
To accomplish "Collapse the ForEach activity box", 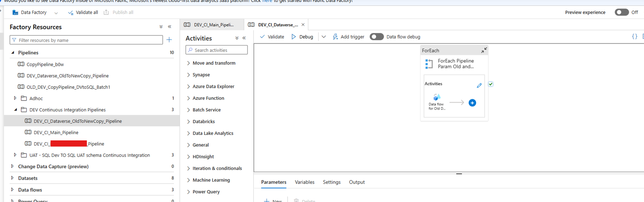I will (x=484, y=50).
